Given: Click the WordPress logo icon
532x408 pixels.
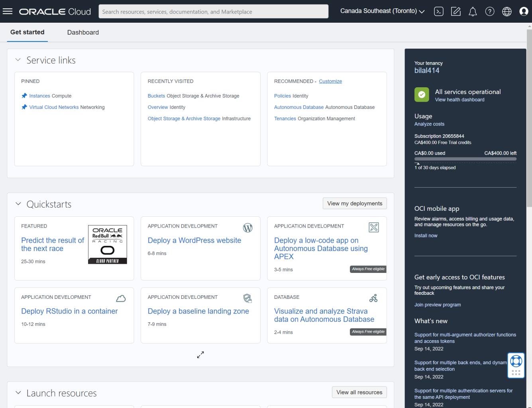Looking at the screenshot, I should point(248,228).
